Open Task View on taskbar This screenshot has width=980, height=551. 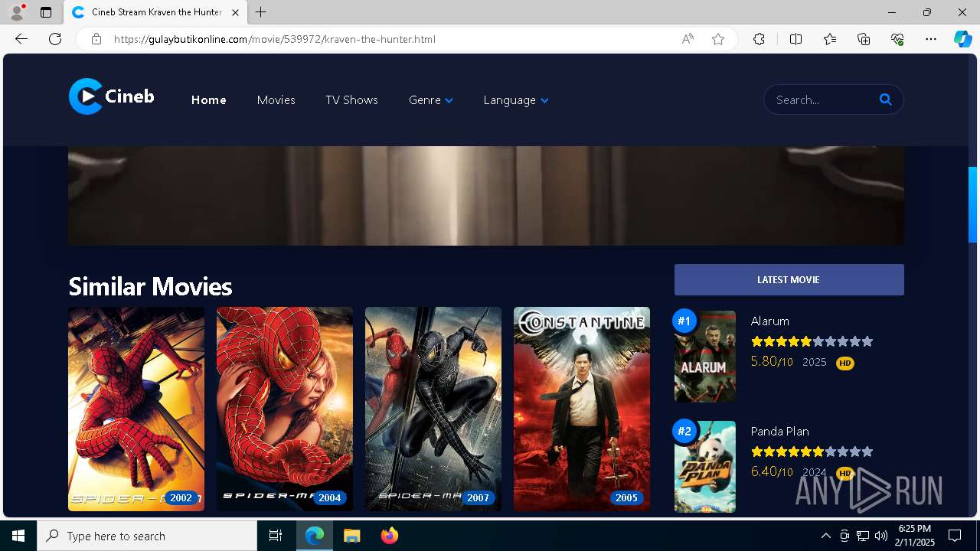coord(276,536)
